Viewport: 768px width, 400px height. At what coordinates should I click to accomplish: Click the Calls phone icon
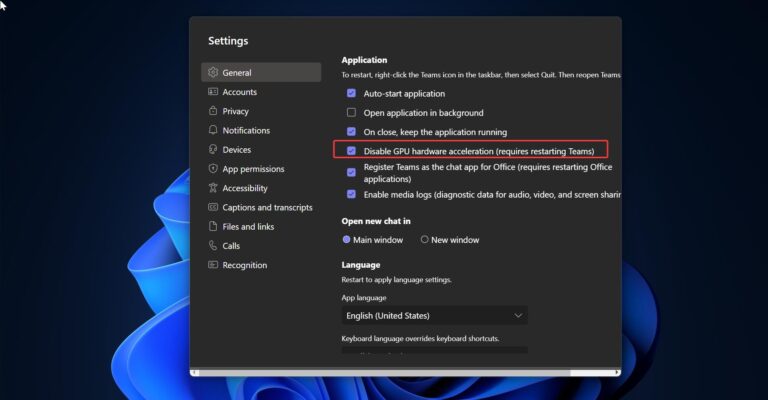click(x=213, y=245)
